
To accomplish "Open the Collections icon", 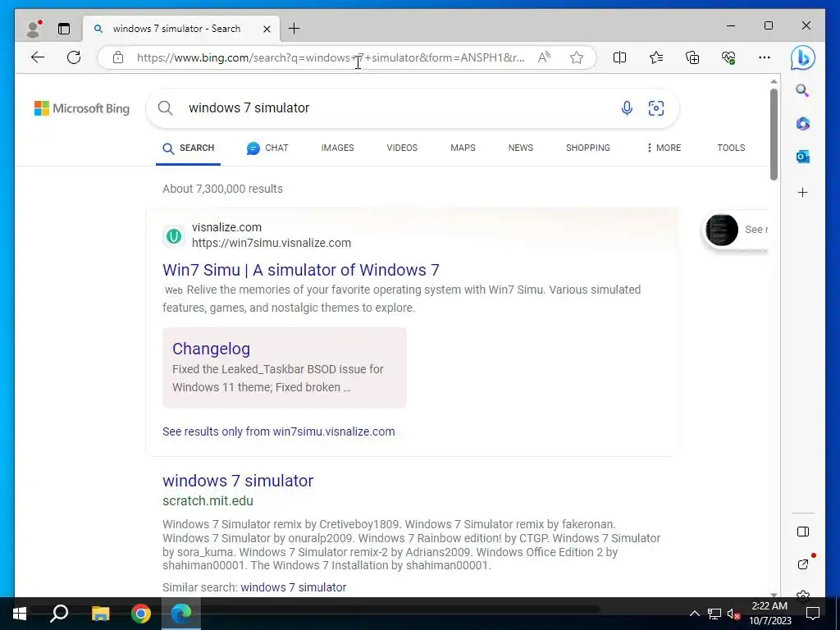I will pyautogui.click(x=692, y=57).
